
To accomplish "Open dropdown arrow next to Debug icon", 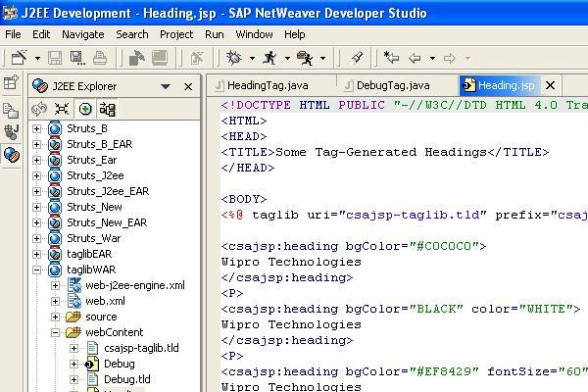I will (251, 59).
